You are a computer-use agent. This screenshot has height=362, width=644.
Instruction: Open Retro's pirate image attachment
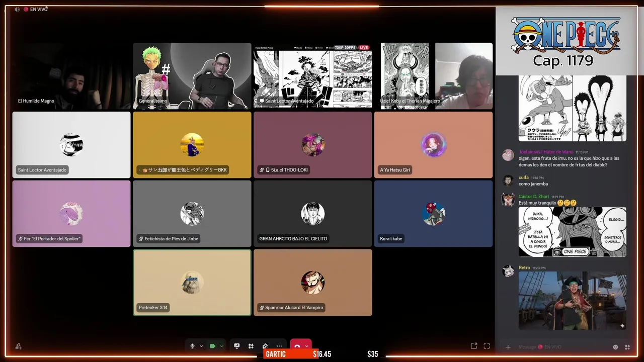point(573,301)
